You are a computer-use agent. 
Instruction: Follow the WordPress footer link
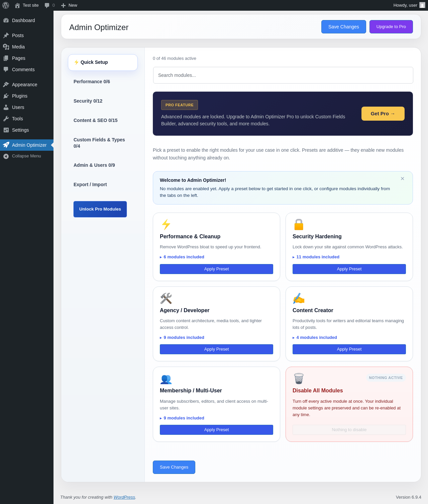point(124,497)
